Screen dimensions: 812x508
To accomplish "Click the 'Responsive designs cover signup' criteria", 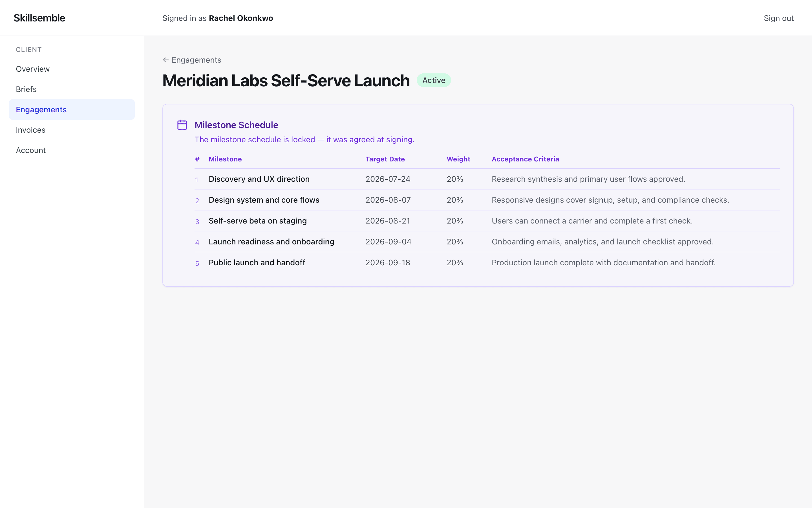I will tap(610, 200).
